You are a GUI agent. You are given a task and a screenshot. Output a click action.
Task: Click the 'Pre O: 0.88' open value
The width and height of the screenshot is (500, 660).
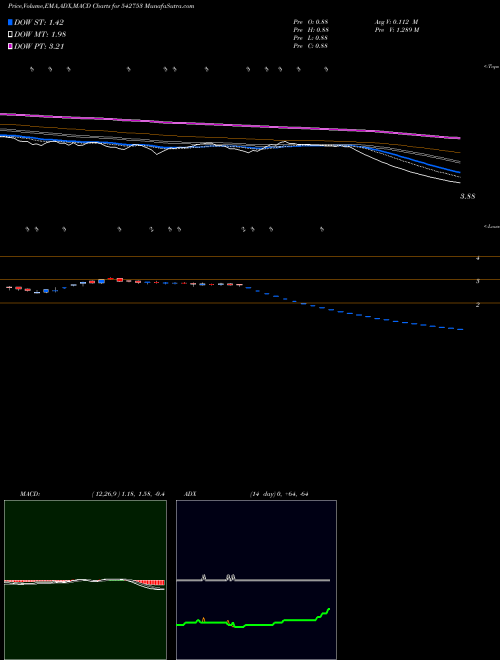coord(311,21)
